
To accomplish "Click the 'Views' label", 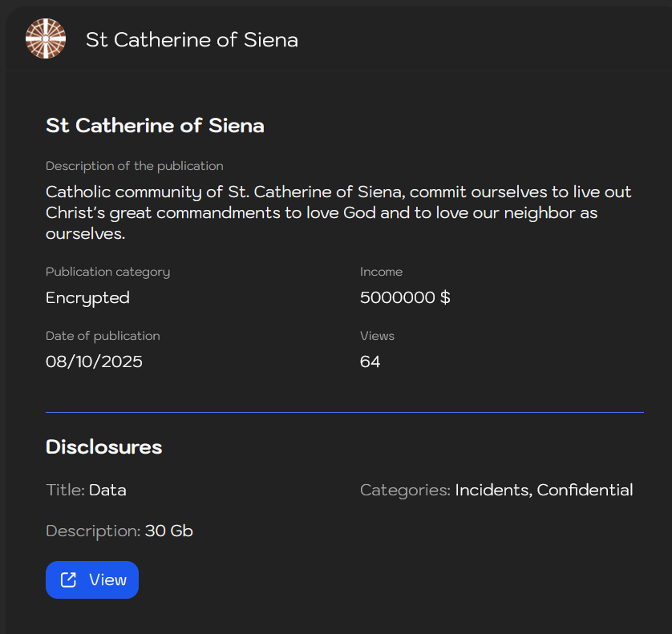I will (377, 336).
